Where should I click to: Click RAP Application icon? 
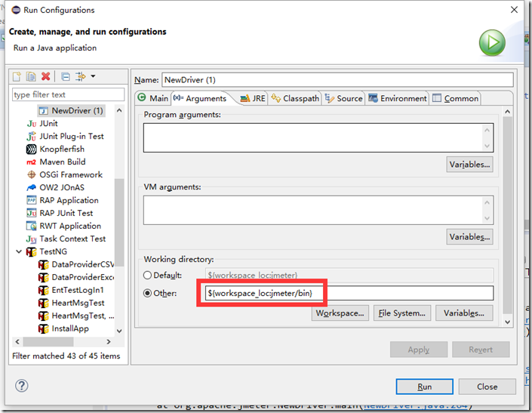pos(31,200)
